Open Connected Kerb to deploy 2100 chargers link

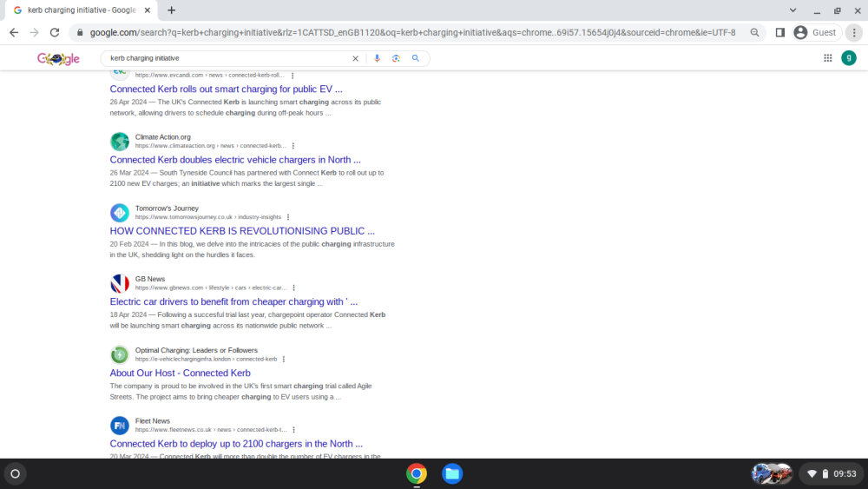coord(236,444)
